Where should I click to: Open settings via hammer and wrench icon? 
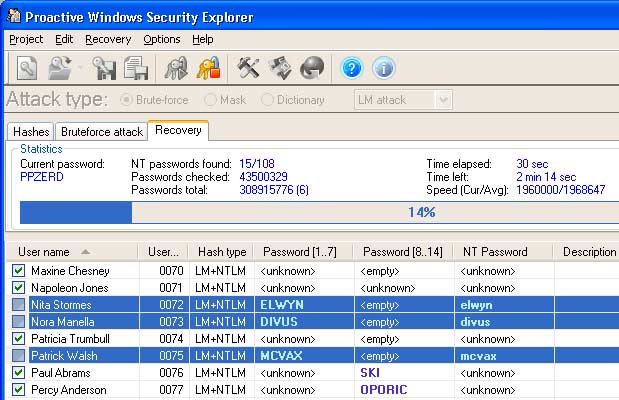[x=248, y=68]
